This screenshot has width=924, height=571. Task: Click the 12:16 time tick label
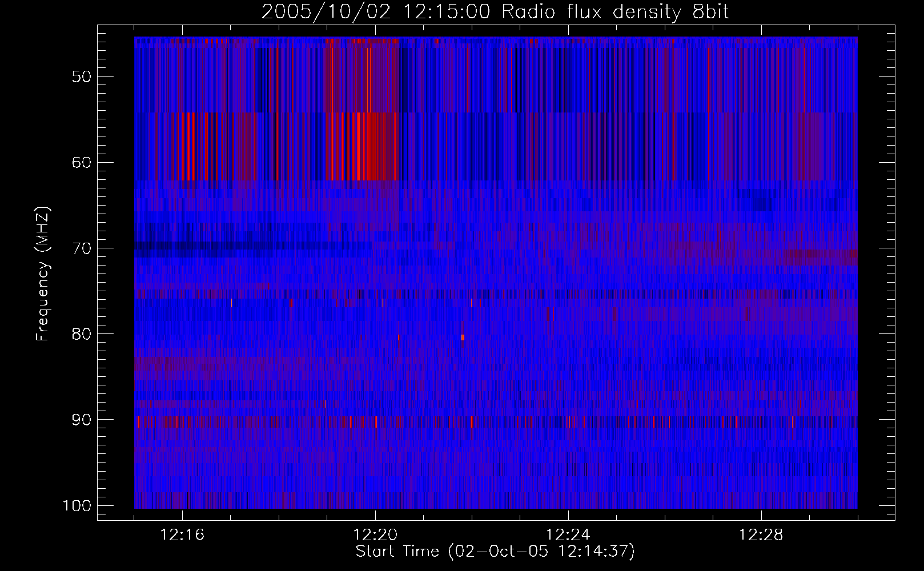[x=183, y=535]
